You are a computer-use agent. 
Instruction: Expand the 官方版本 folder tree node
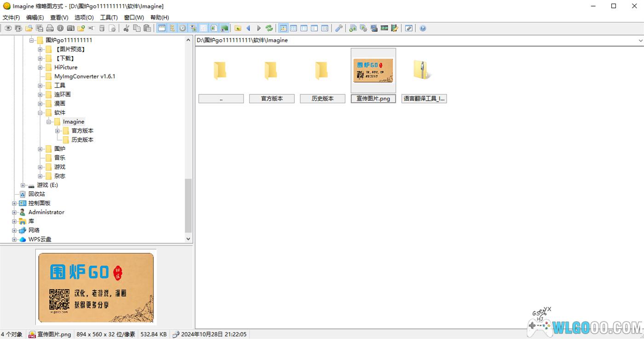point(57,131)
